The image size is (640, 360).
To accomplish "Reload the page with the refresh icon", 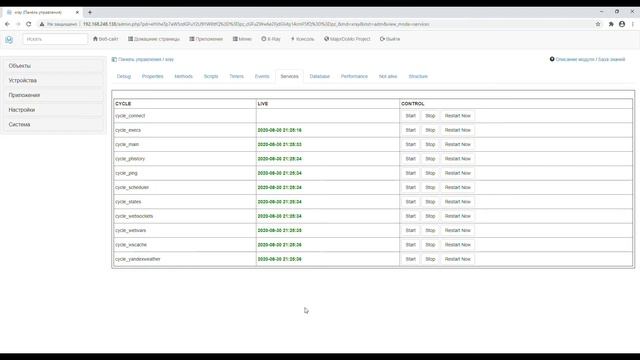I will [29, 24].
